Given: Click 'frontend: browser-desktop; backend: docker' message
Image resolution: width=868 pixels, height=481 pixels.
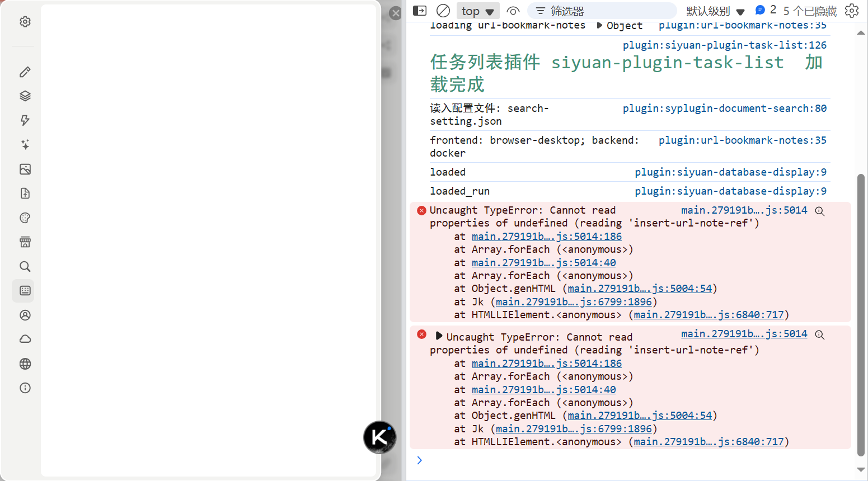Looking at the screenshot, I should click(x=534, y=147).
